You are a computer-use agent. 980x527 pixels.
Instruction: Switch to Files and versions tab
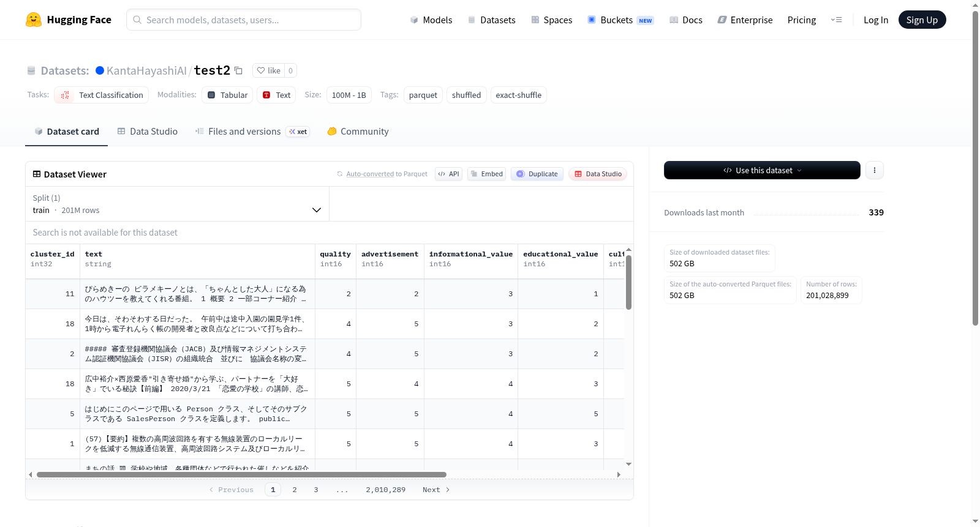[x=252, y=132]
